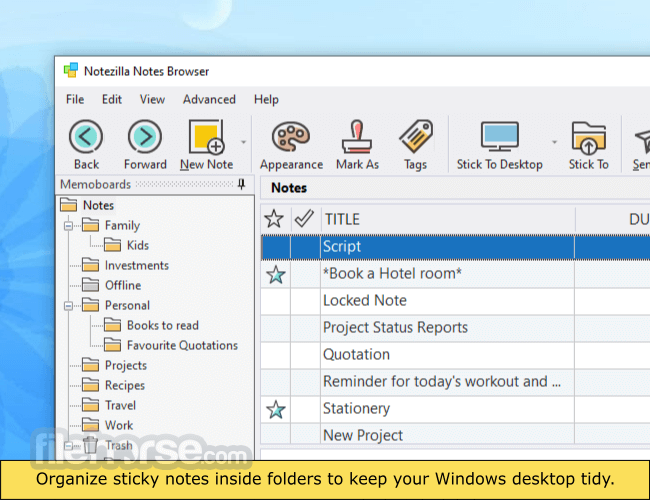This screenshot has width=650, height=500.
Task: Click the Investments folder icon
Action: 90,265
